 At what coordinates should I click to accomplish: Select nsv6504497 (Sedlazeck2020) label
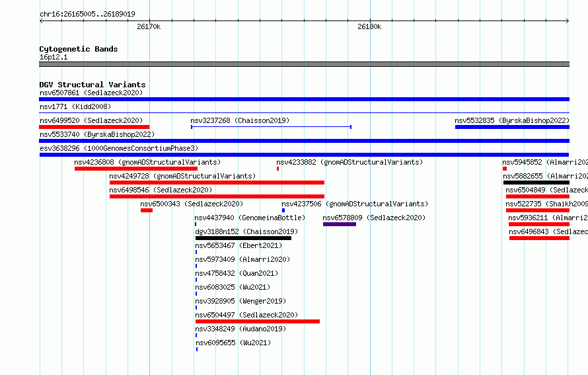246,315
